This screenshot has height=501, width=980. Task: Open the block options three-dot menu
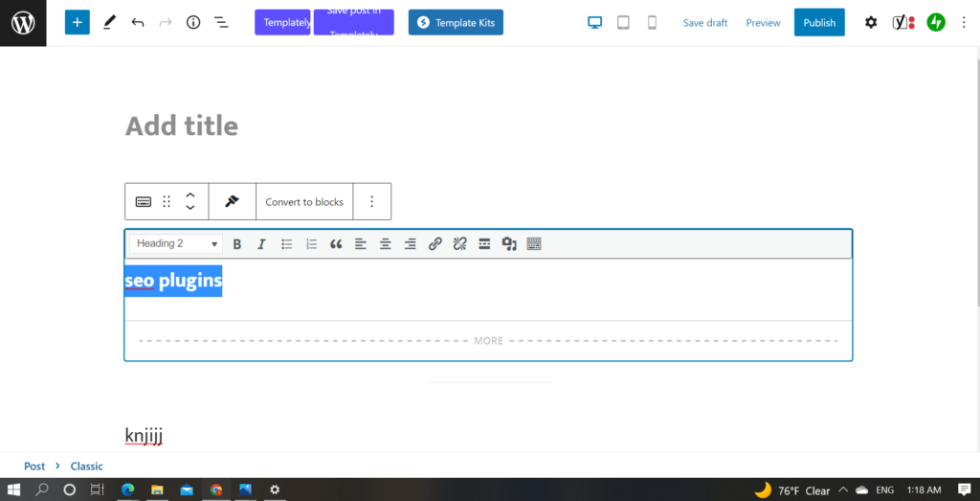(x=372, y=201)
